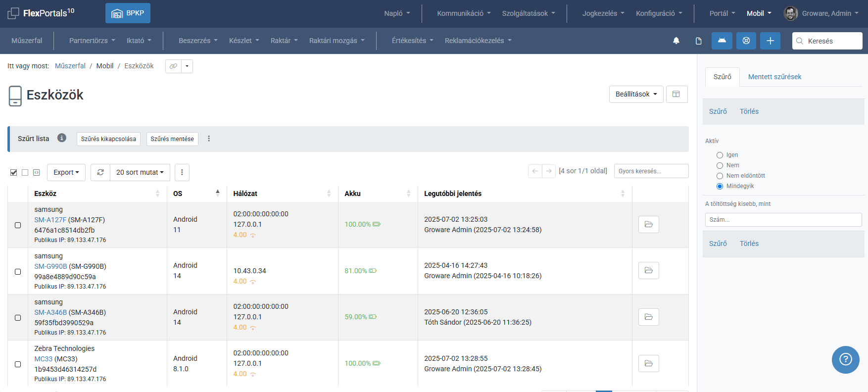868x392 pixels.
Task: Open folder icon for SM-G990B row
Action: click(649, 270)
